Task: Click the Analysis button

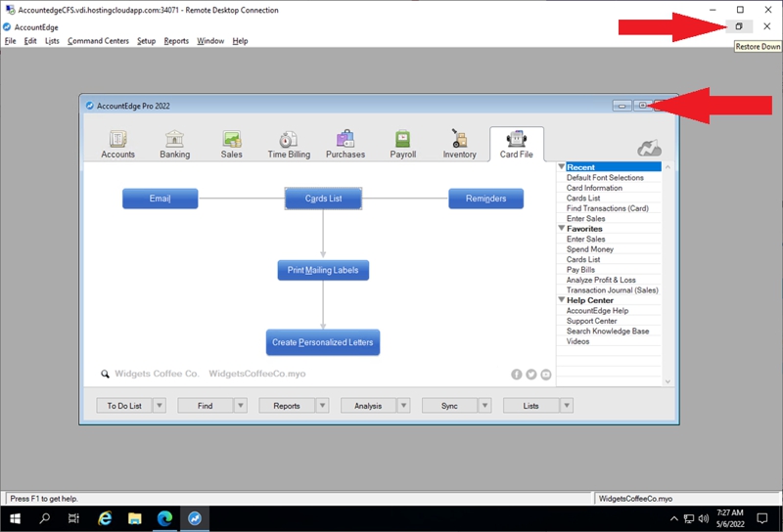Action: [x=368, y=405]
